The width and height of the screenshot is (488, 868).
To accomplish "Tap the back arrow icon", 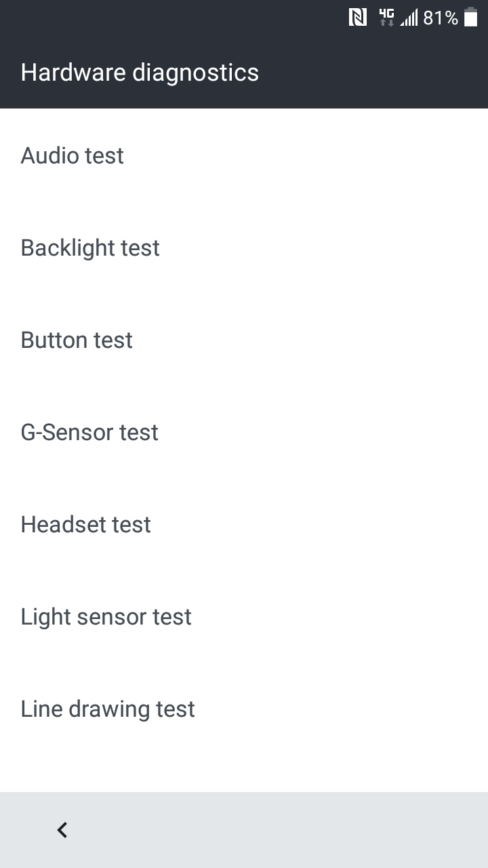I will pos(62,829).
